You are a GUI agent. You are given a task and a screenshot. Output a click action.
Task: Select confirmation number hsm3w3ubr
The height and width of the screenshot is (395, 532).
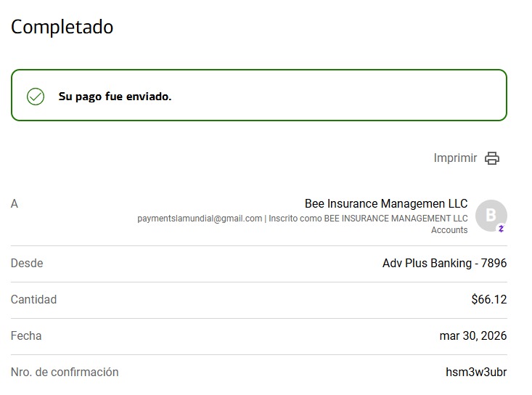(475, 372)
